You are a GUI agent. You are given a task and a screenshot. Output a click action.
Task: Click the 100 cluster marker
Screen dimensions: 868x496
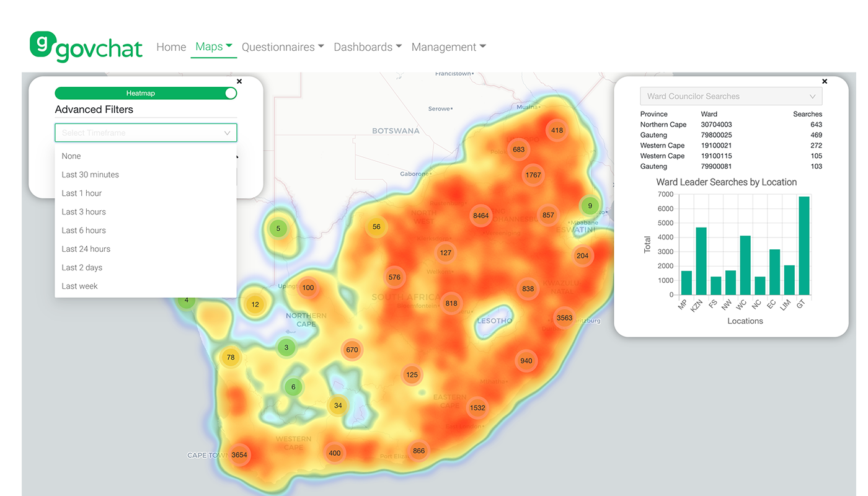point(308,288)
